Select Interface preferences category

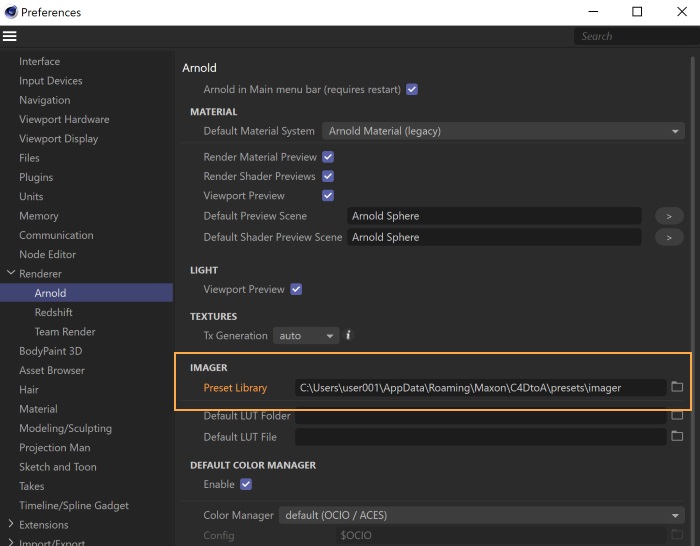pos(39,62)
